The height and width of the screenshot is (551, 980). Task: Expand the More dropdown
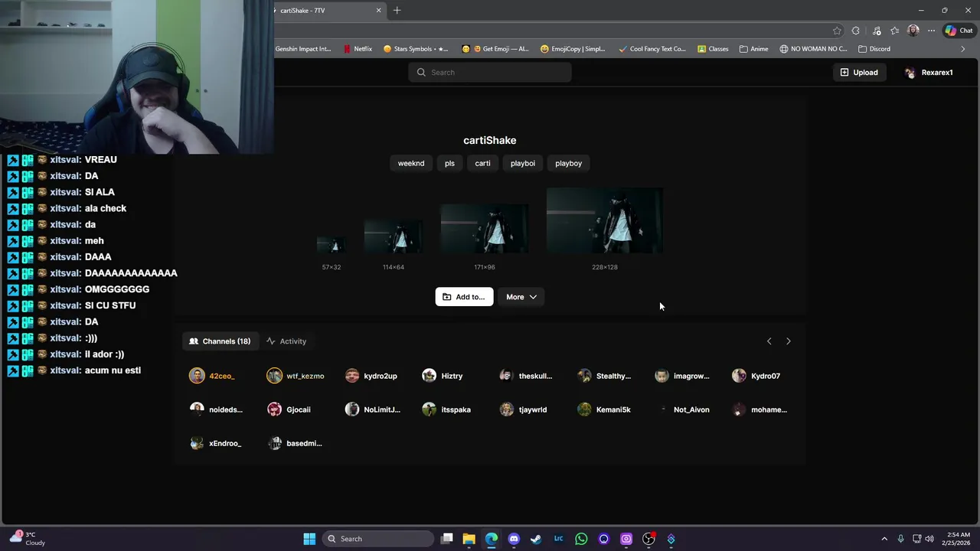(521, 297)
